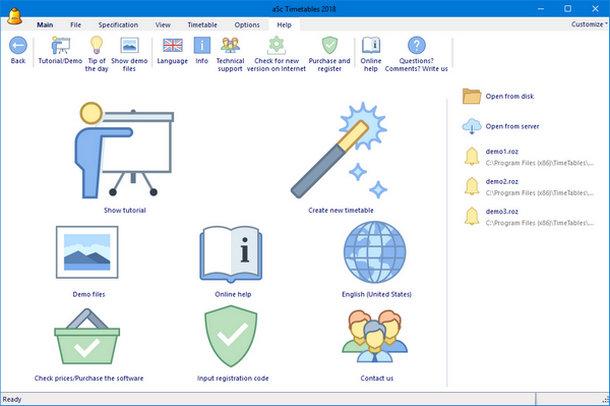Open recent file demo1.roz
The height and width of the screenshot is (406, 610).
coord(502,151)
